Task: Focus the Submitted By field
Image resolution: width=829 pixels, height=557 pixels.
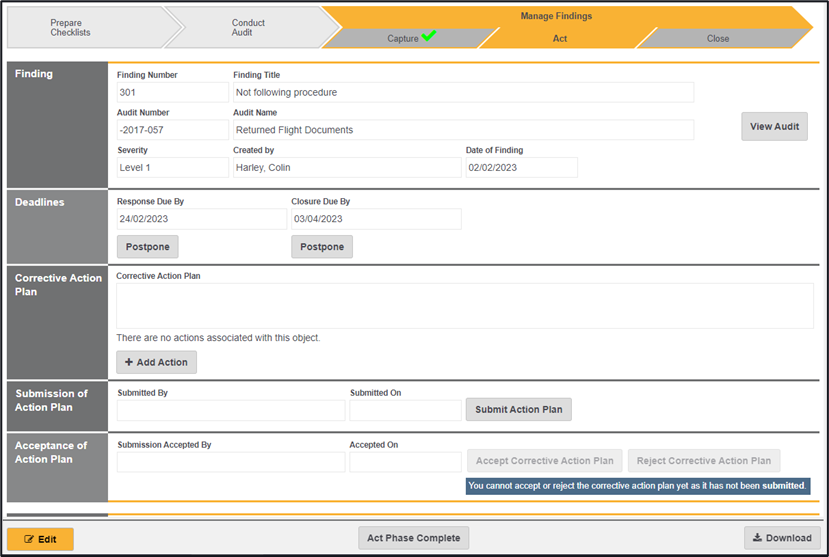Action: pos(230,410)
